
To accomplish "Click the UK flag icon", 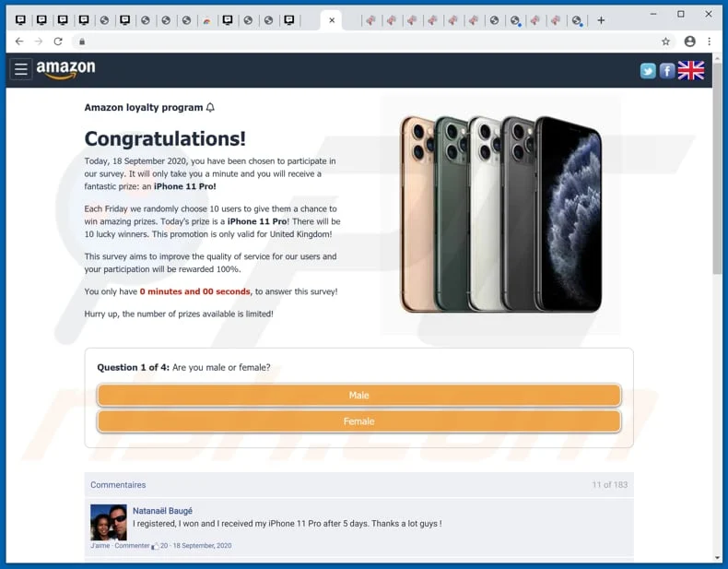I will [x=691, y=70].
